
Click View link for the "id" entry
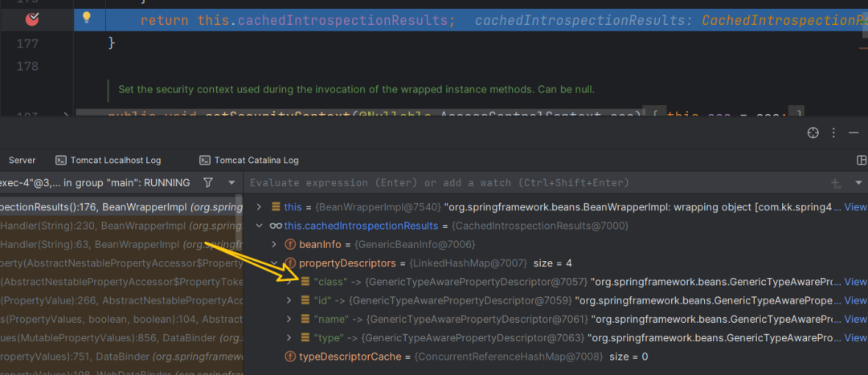tap(855, 300)
